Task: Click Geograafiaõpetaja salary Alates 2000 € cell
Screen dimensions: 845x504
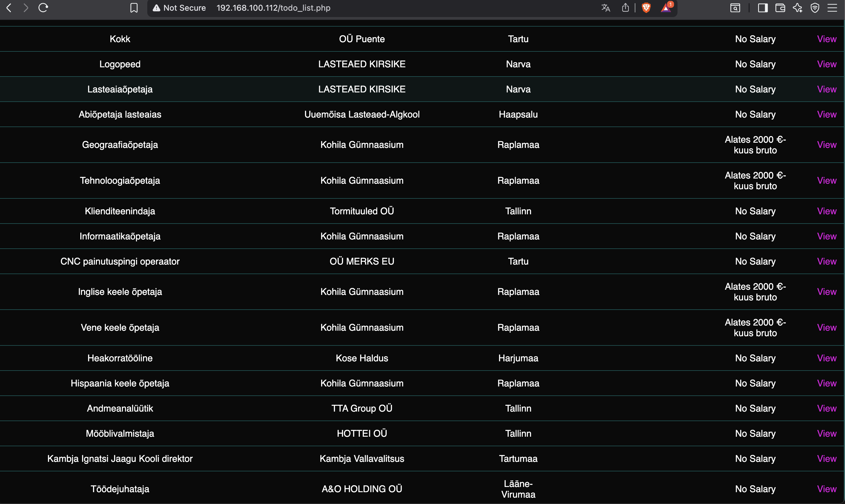Action: click(x=755, y=145)
